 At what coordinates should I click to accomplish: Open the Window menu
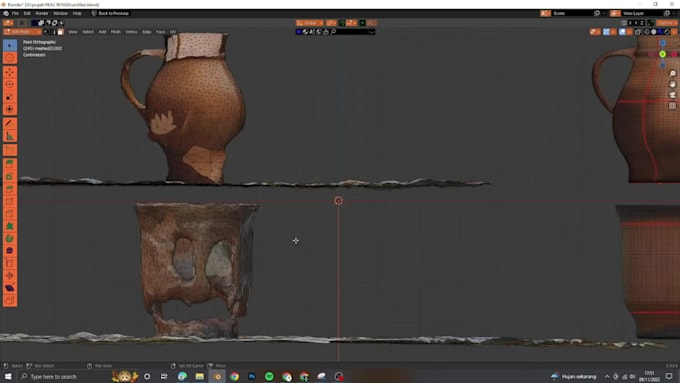point(61,13)
